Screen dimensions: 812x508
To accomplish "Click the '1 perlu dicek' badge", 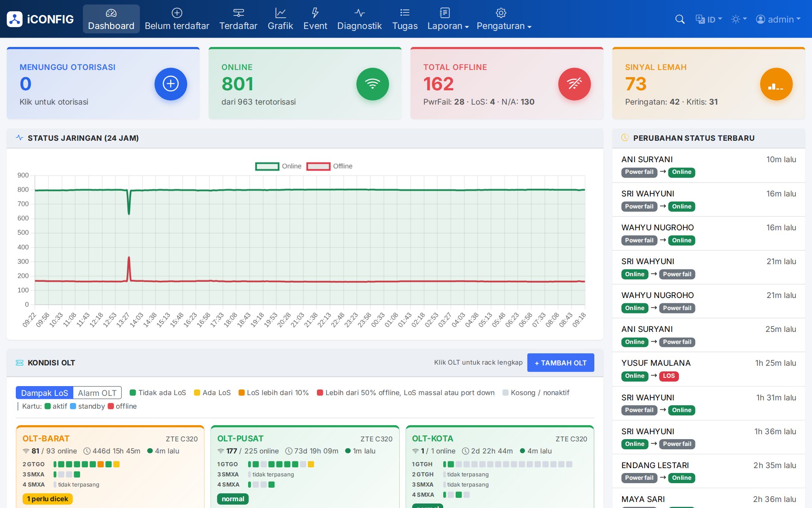I will click(47, 499).
